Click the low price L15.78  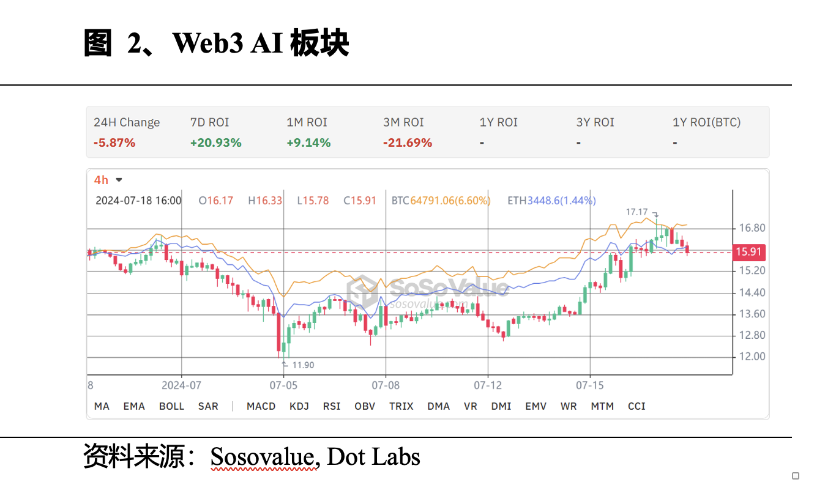(313, 200)
